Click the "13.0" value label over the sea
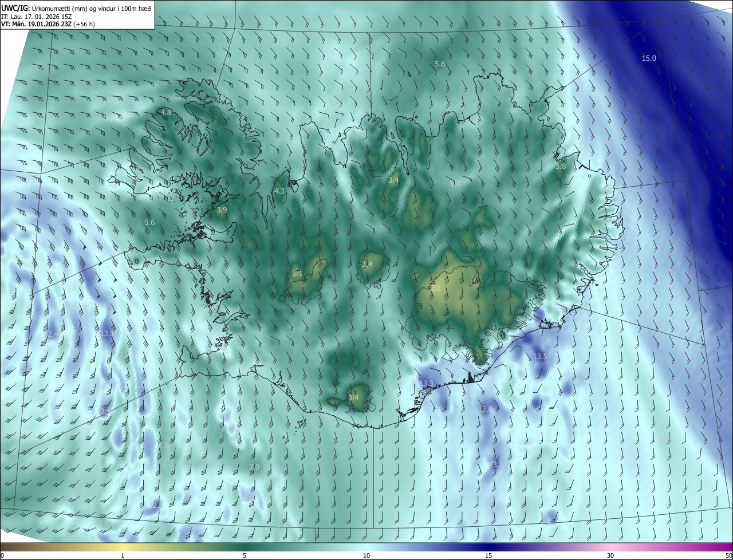733x560 pixels. click(x=486, y=409)
